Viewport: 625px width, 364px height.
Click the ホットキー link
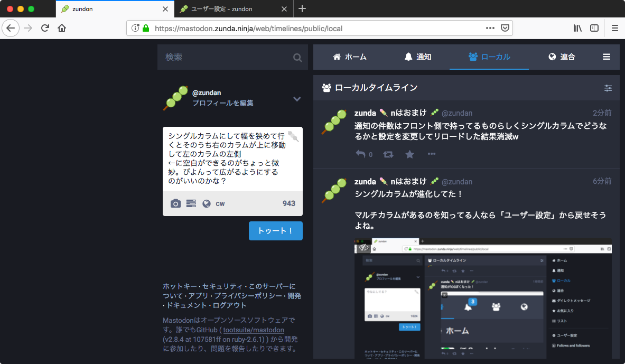click(x=180, y=286)
